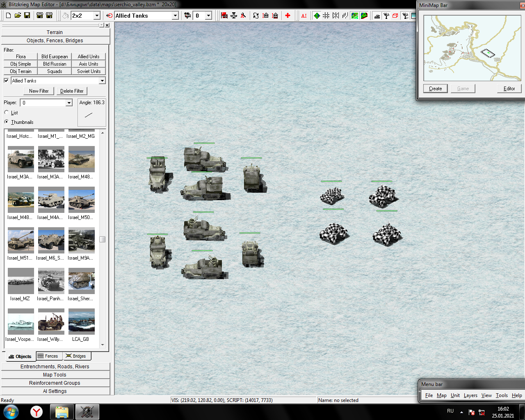
Task: Toggle the Bld European filter button
Action: (55, 57)
